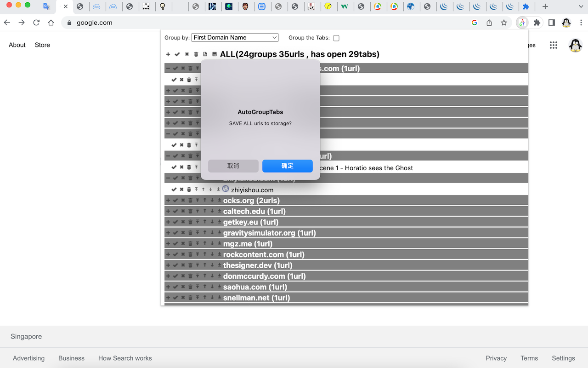Click the checkmark icon in getkey.eu row
This screenshot has width=588, height=368.
[175, 222]
